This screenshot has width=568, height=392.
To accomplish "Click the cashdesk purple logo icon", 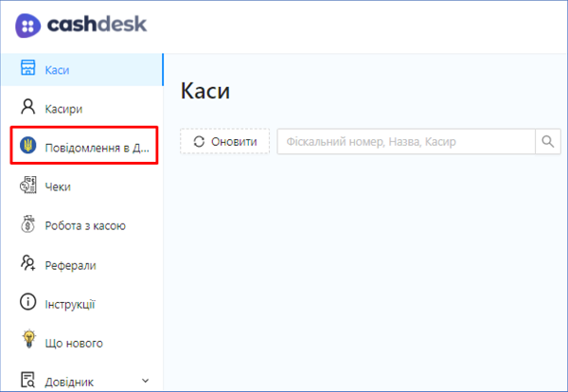I will (x=28, y=25).
